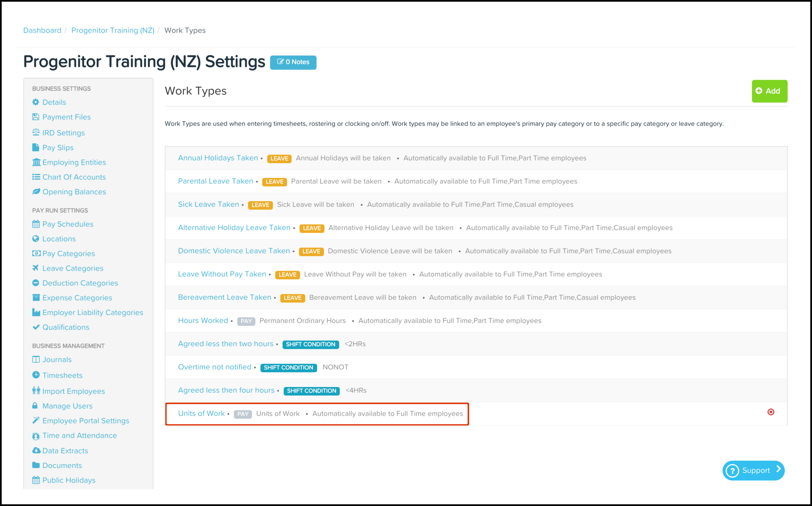Image resolution: width=812 pixels, height=506 pixels.
Task: Click the bank building icon for Employing Entities
Action: (36, 162)
